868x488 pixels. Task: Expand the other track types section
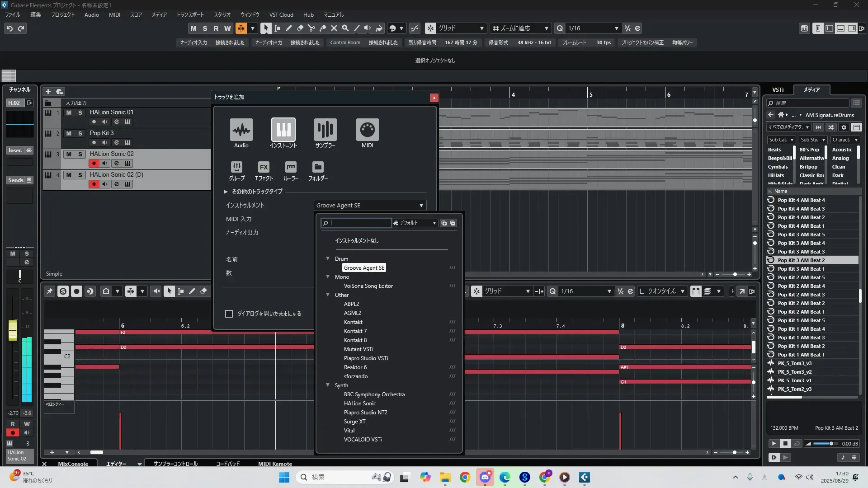click(x=226, y=192)
